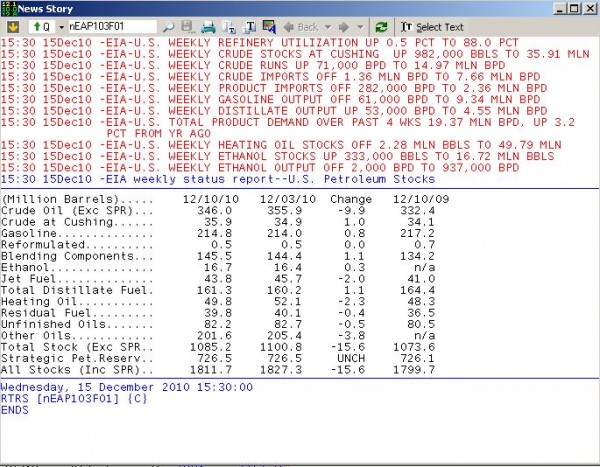Open headline about weekly crude imports
This screenshot has width=600, height=467.
tap(271, 77)
